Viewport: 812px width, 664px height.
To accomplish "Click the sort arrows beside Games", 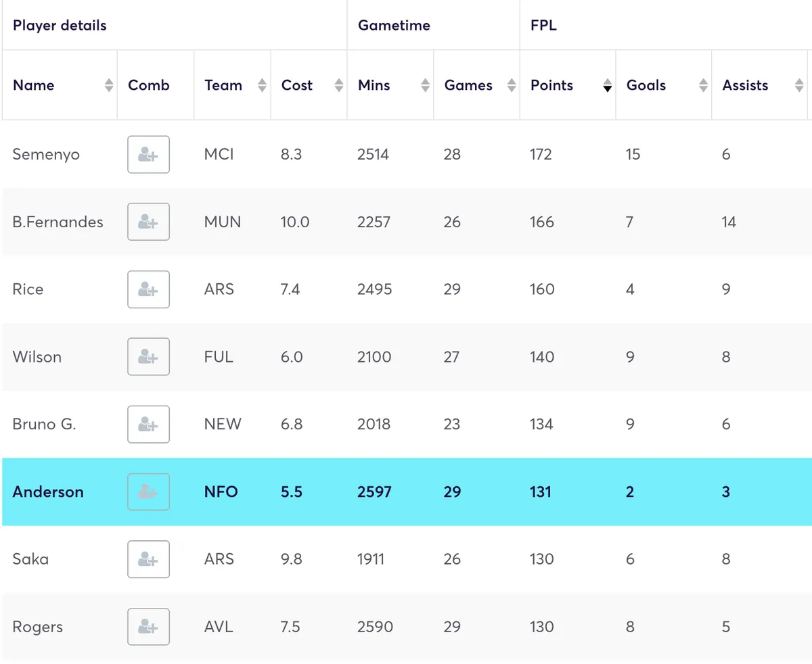I will 510,85.
